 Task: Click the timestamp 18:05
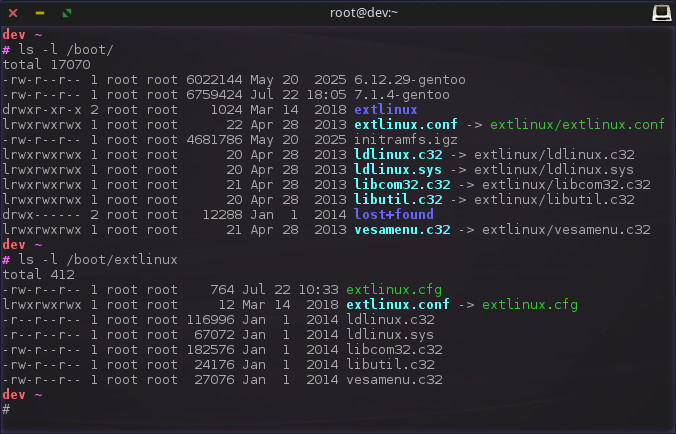[x=326, y=95]
